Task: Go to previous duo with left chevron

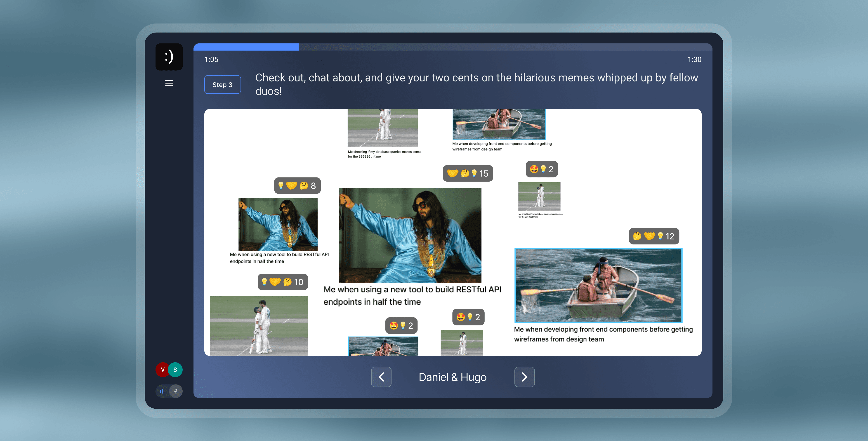Action: tap(381, 377)
